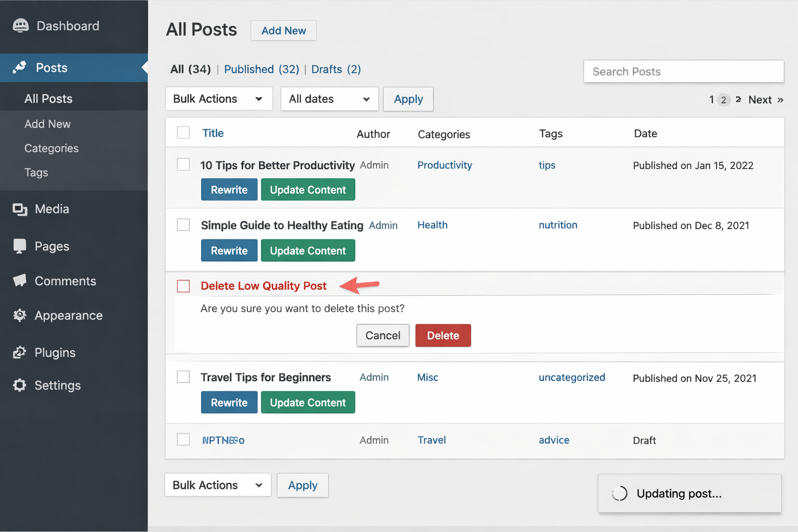Click the Search Posts input field

coord(683,72)
